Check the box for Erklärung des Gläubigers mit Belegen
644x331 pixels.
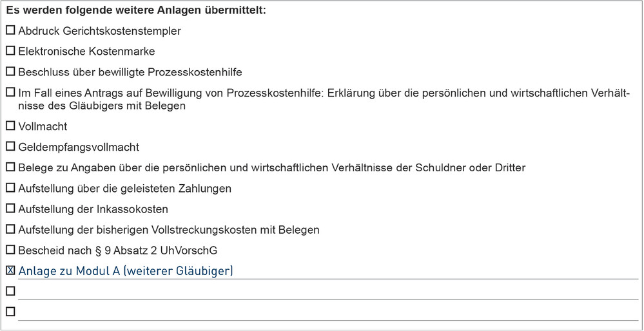pos(10,92)
